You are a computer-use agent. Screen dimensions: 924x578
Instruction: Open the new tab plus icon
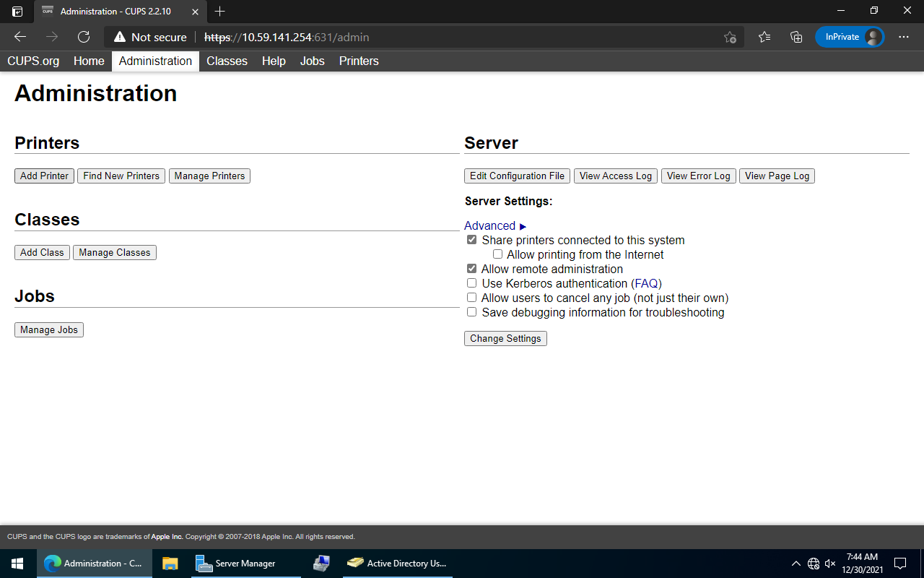[220, 11]
